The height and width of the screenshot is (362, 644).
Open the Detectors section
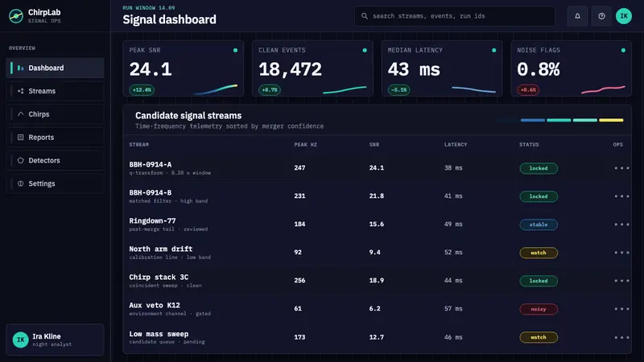[55, 160]
